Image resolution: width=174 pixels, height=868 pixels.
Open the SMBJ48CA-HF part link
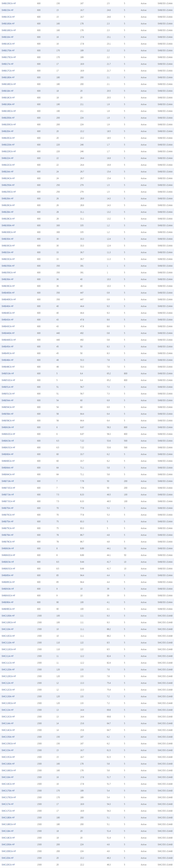click(8, 367)
